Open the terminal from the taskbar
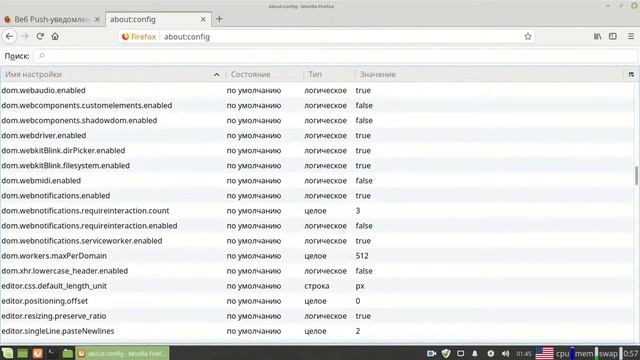The height and width of the screenshot is (360, 640). (x=52, y=353)
